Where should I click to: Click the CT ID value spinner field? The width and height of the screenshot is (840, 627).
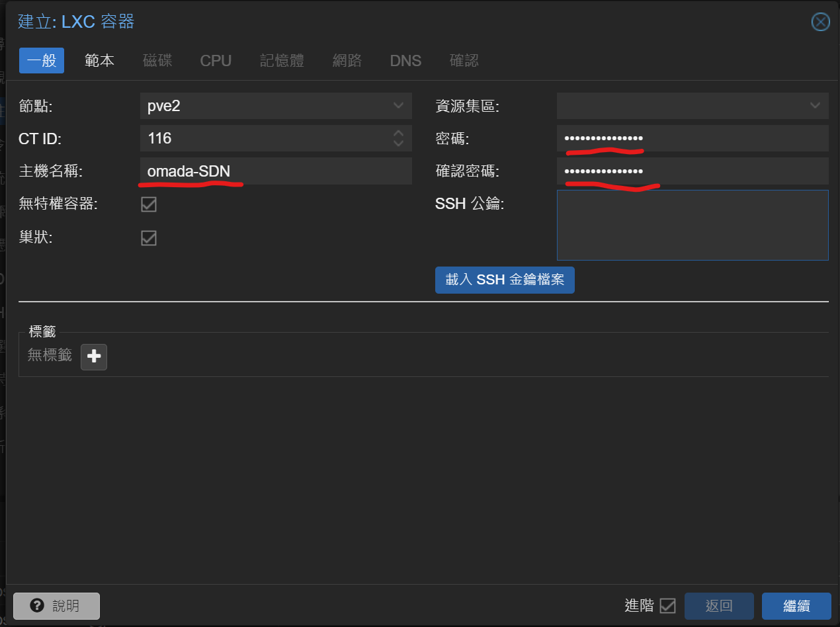coord(265,138)
